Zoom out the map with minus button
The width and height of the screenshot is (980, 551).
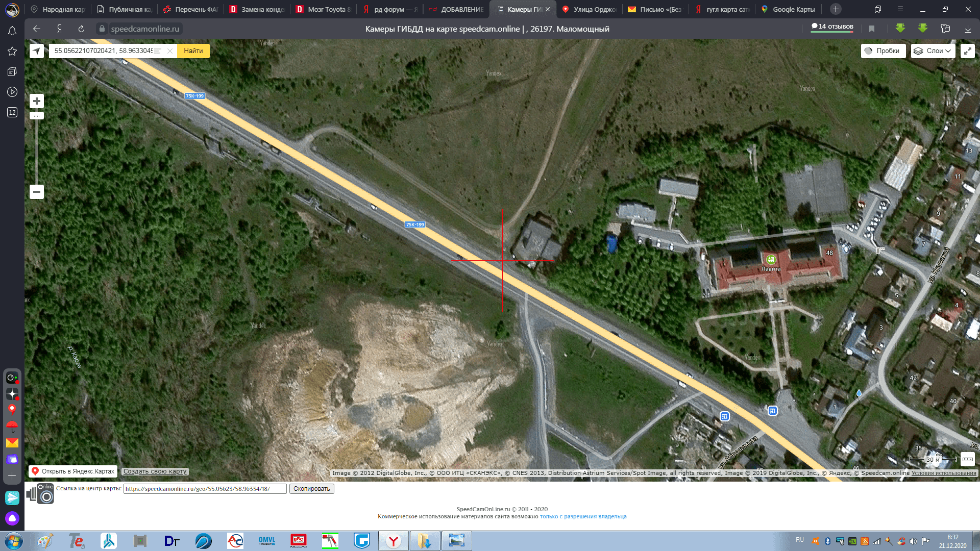click(x=37, y=192)
